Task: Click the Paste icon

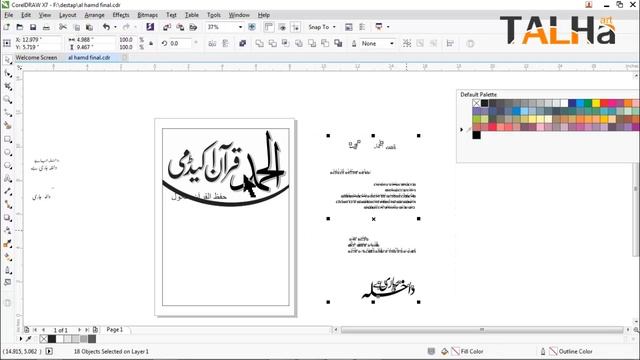Action: 89,27
